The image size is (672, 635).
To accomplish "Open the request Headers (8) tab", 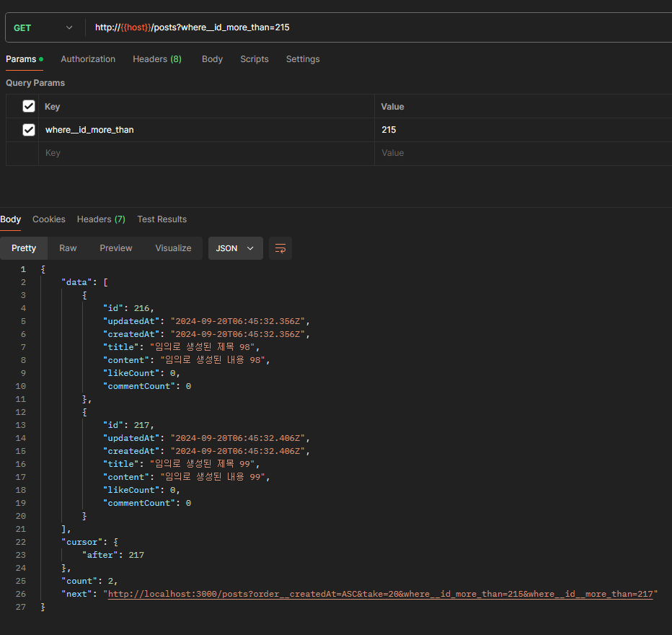I will pyautogui.click(x=157, y=59).
